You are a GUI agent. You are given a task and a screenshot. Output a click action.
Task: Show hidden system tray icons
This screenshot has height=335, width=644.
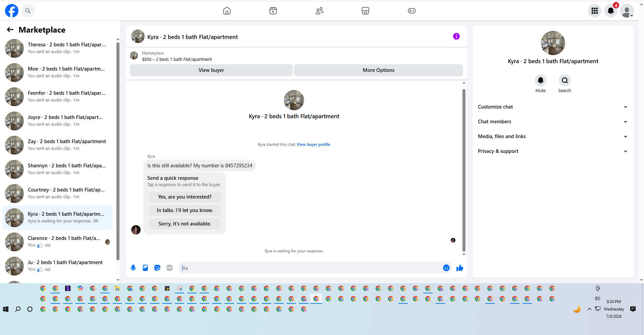tap(589, 309)
